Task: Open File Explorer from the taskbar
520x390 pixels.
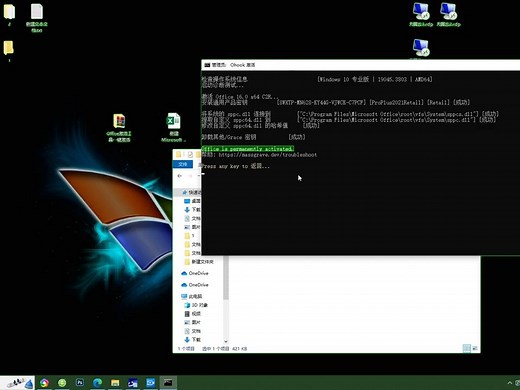Action: 115,383
